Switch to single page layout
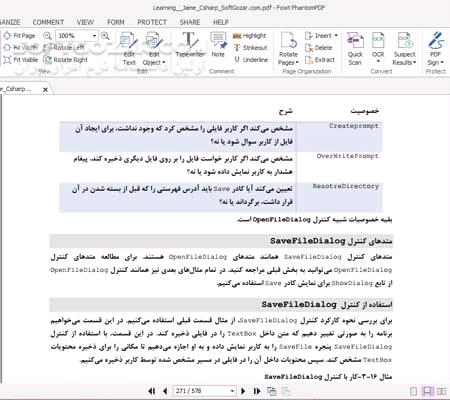The width and height of the screenshot is (450, 400). pyautogui.click(x=413, y=391)
